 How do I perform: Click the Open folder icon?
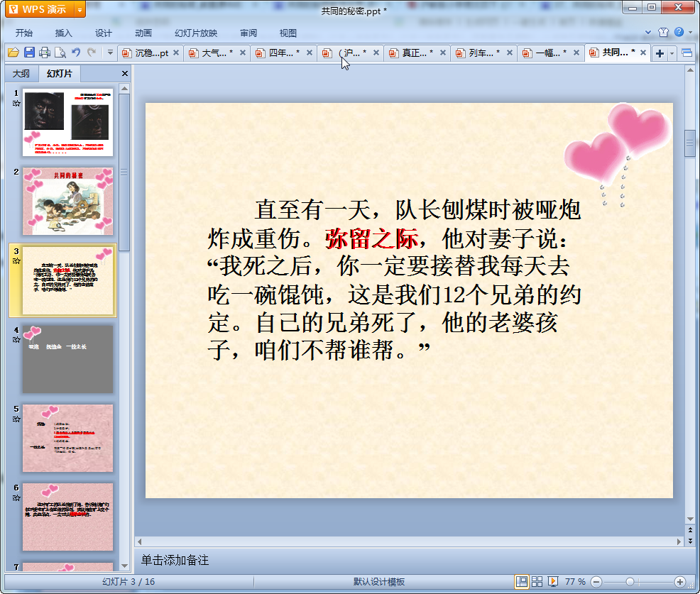13,53
